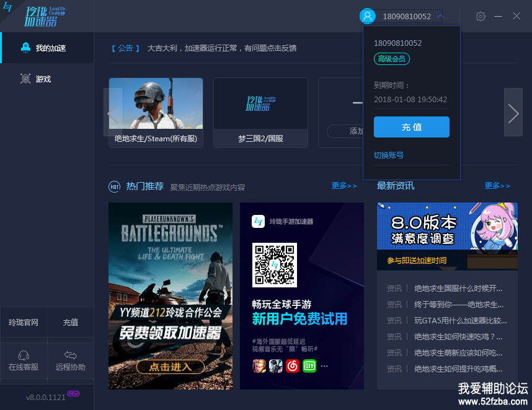Open news 绝地求生萌新应该如何吃...
The width and height of the screenshot is (532, 410).
458,353
